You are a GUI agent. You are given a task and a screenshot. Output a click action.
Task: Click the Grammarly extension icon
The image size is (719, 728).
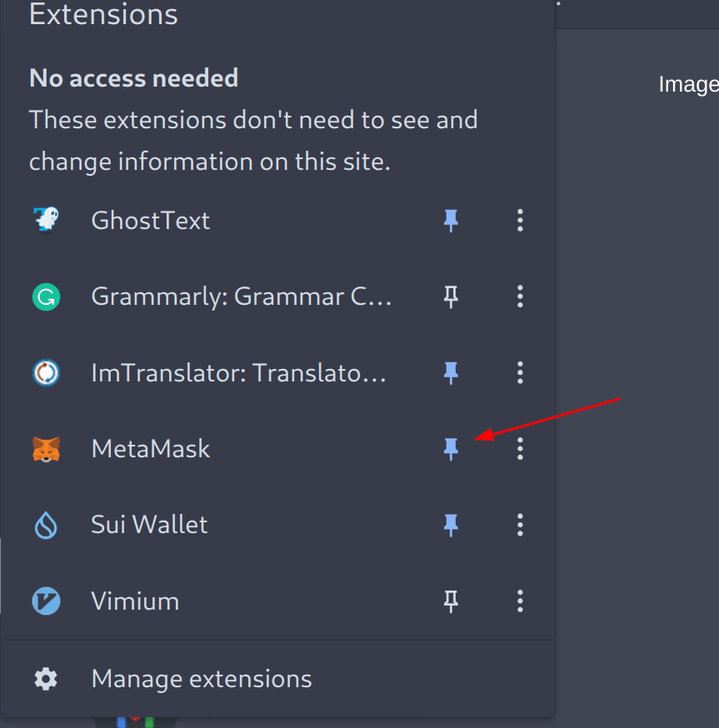tap(46, 297)
